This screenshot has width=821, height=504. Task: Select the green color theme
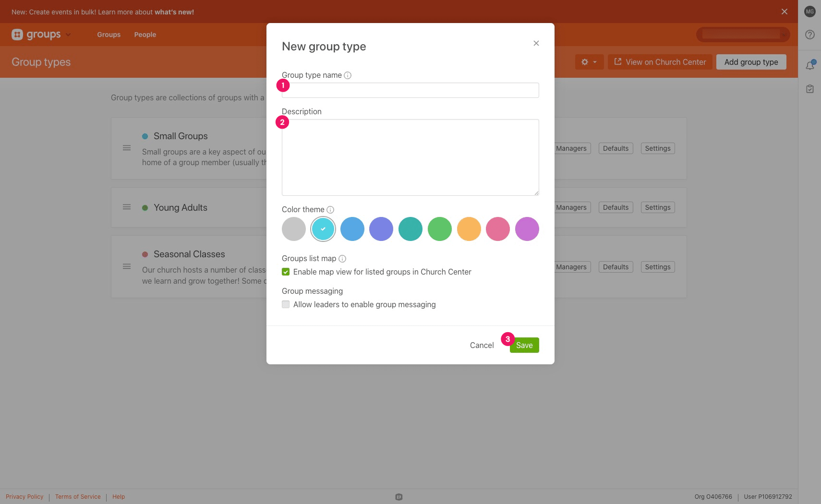pos(440,229)
